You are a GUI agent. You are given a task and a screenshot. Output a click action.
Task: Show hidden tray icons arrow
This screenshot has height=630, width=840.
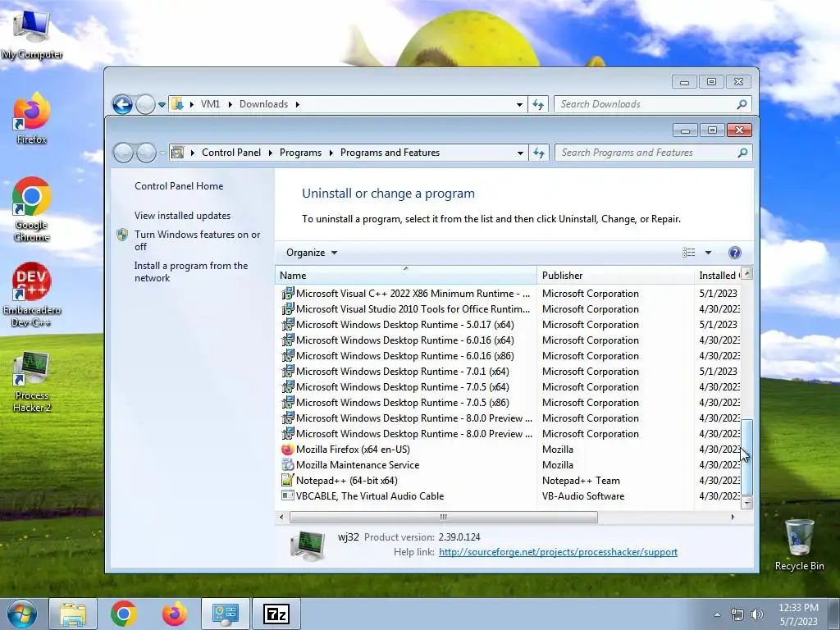717,614
